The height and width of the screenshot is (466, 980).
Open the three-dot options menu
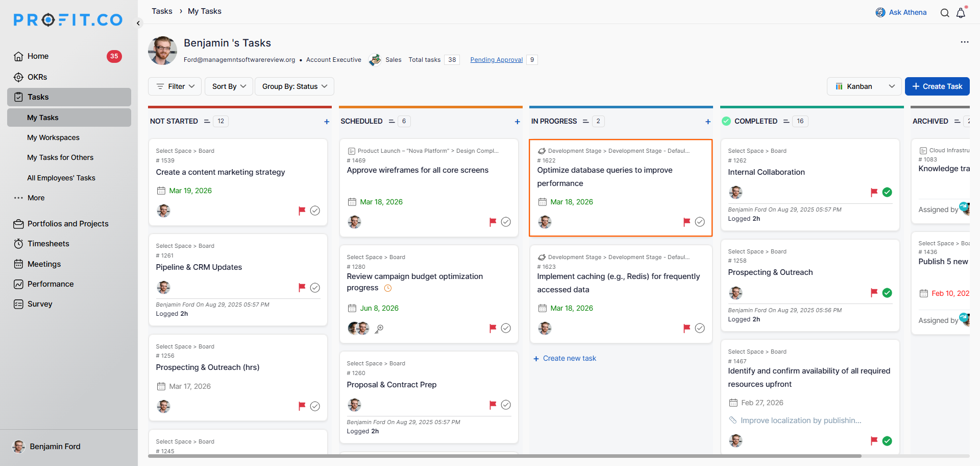964,42
